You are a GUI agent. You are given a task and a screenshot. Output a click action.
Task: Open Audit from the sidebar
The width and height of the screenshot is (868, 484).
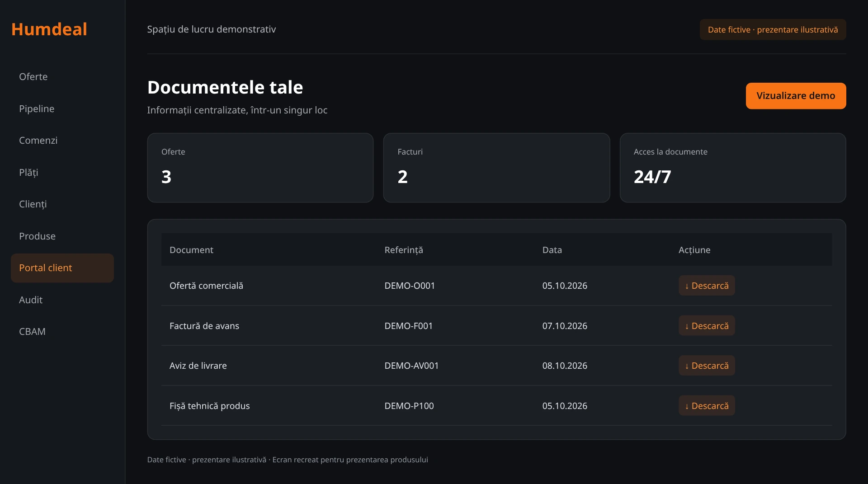pos(62,300)
